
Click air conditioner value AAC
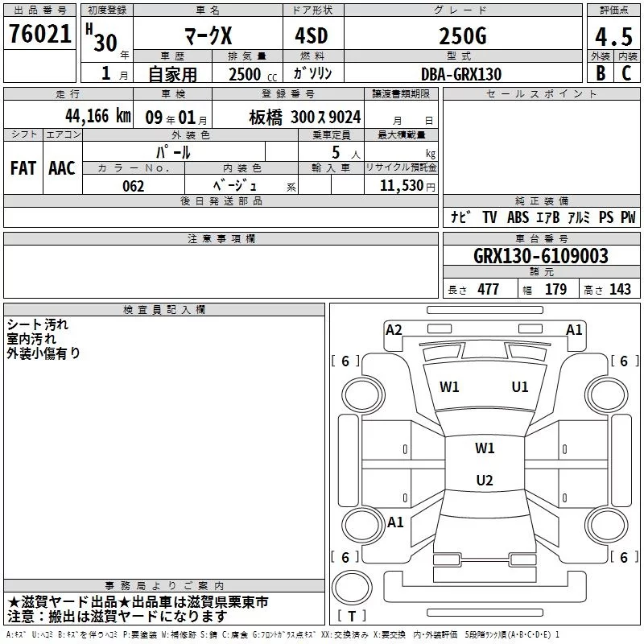(x=62, y=168)
